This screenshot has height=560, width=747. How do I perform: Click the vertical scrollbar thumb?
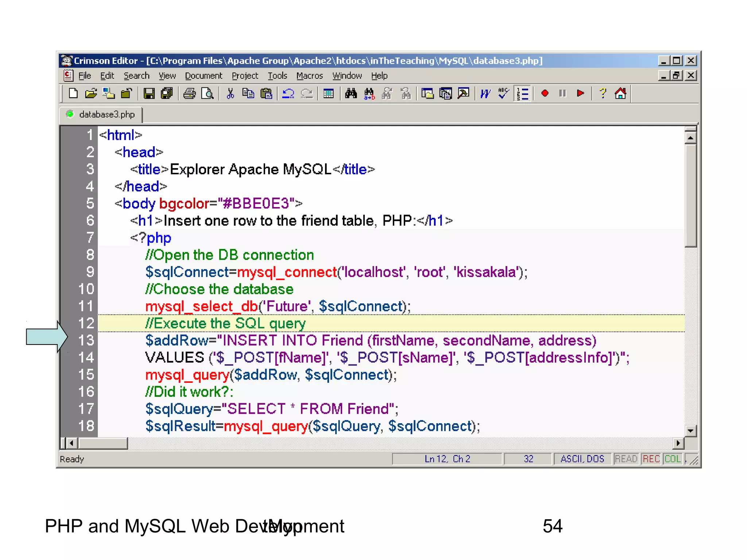(x=690, y=195)
